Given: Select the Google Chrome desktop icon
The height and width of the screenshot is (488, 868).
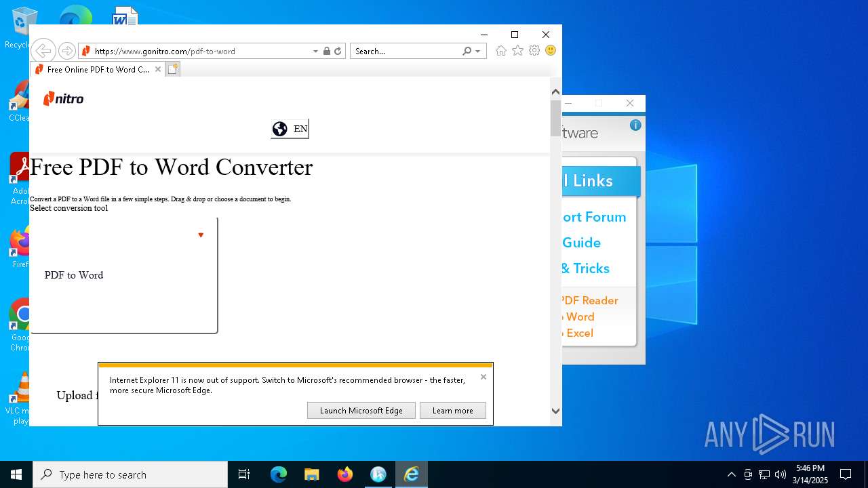Looking at the screenshot, I should (x=20, y=325).
